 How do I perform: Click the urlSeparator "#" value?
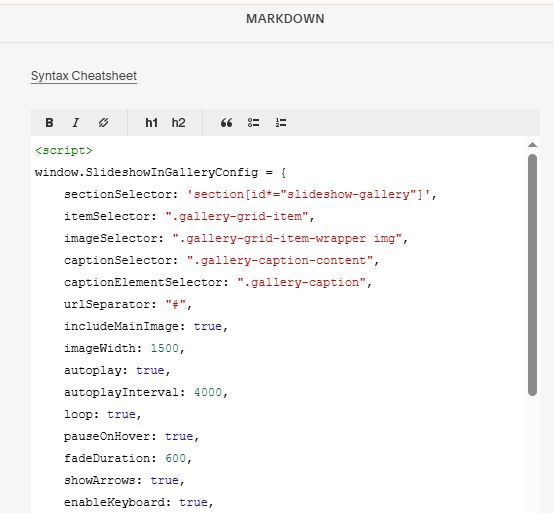(x=176, y=304)
